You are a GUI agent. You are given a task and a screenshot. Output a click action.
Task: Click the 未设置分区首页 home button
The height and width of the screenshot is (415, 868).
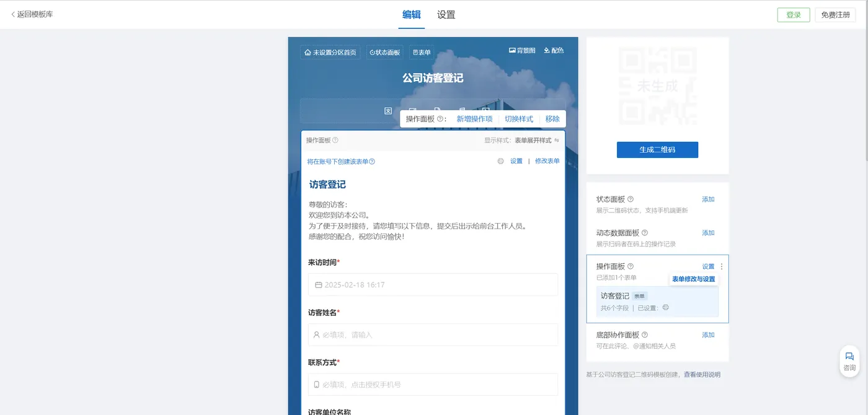point(330,53)
